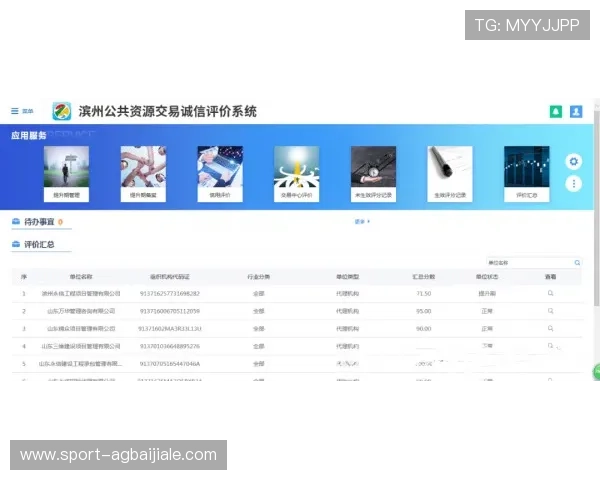Click the 单位类型 column header

pyautogui.click(x=347, y=277)
